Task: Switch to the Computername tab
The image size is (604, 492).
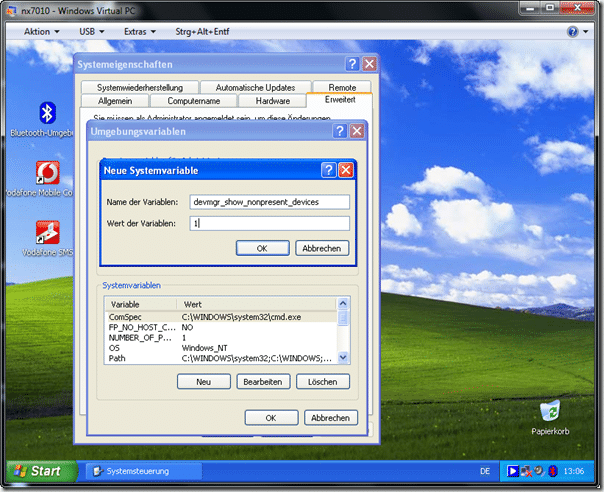Action: click(194, 101)
